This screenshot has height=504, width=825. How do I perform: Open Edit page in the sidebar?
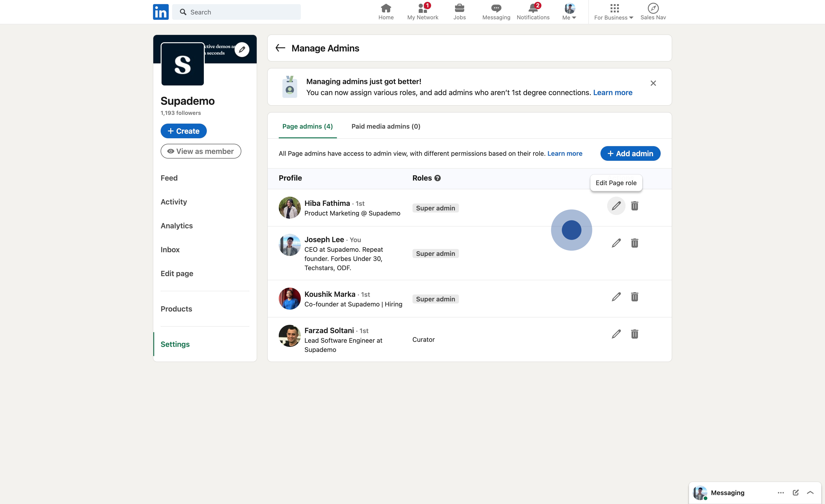tap(177, 273)
